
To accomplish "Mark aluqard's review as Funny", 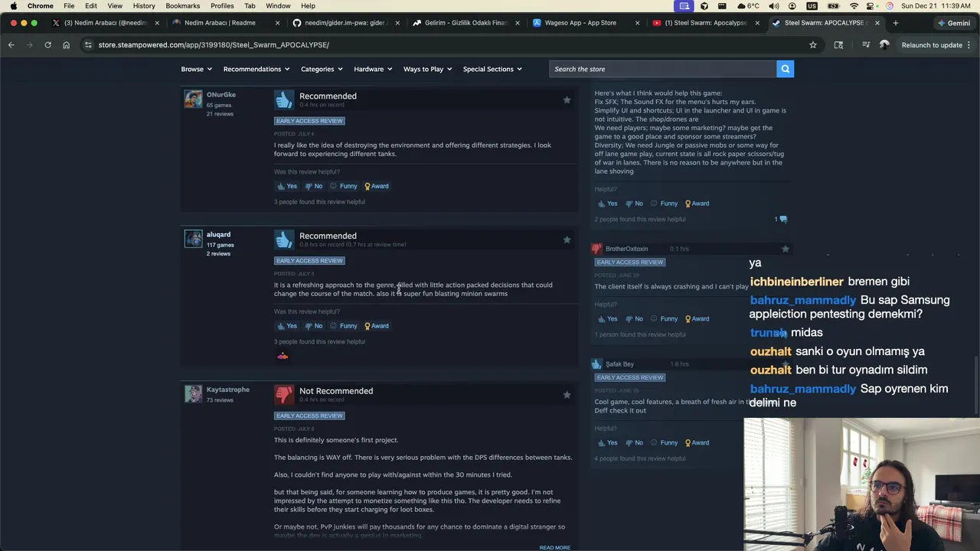I will (x=343, y=326).
